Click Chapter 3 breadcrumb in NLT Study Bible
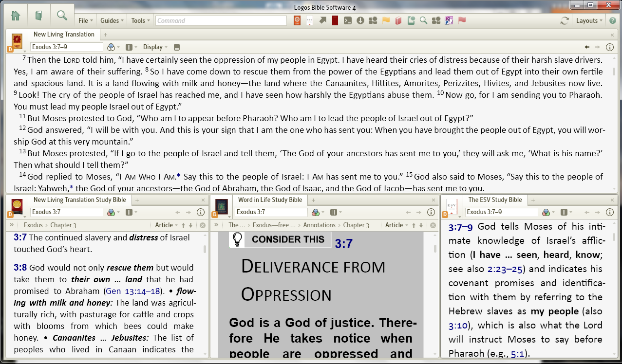This screenshot has width=622, height=364. coord(63,225)
